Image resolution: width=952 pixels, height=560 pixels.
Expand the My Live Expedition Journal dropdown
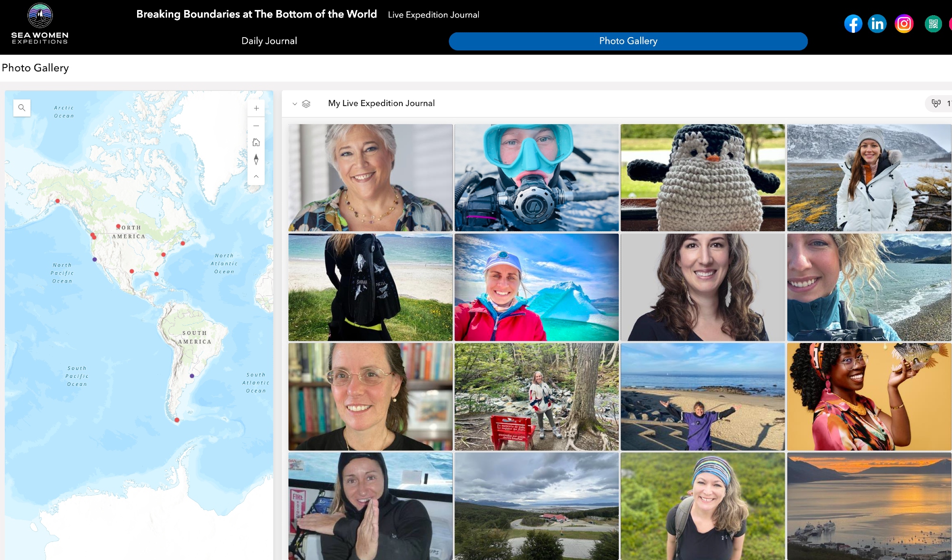pos(295,104)
